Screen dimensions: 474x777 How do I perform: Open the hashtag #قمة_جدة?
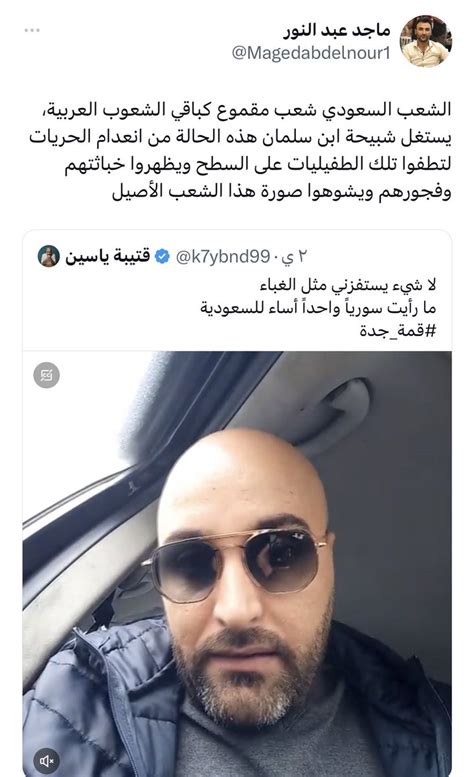pos(398,331)
